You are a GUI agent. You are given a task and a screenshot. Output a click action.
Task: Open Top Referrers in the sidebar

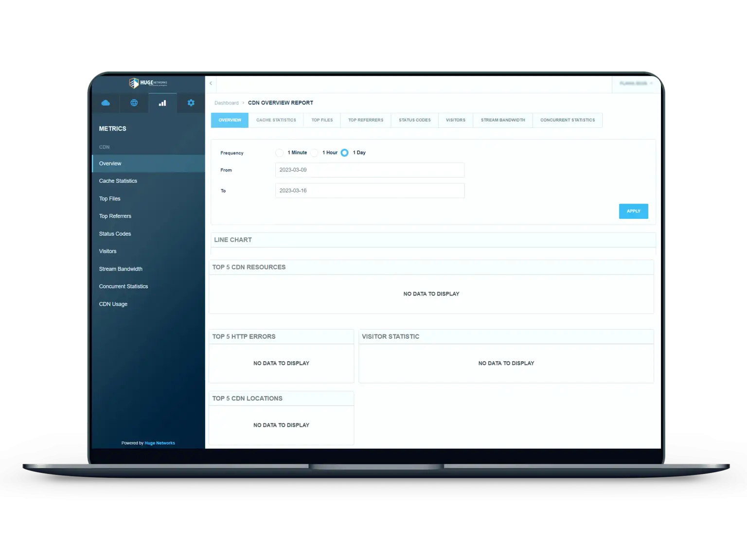pos(115,216)
